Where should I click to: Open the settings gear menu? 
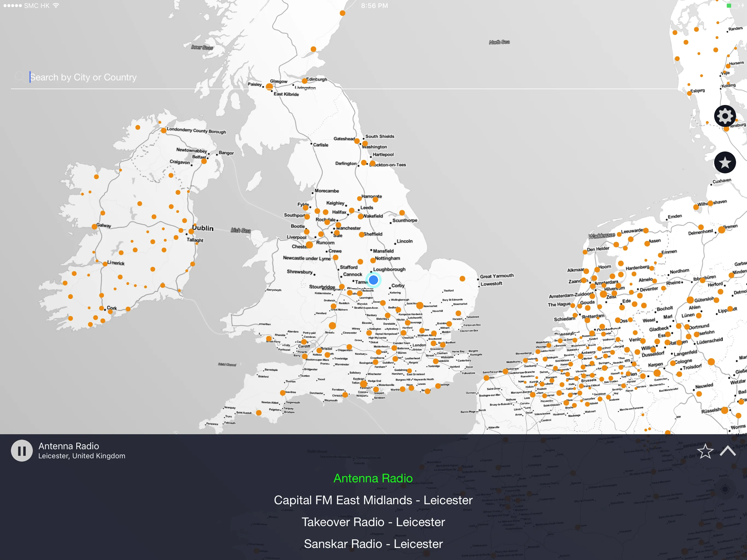725,115
